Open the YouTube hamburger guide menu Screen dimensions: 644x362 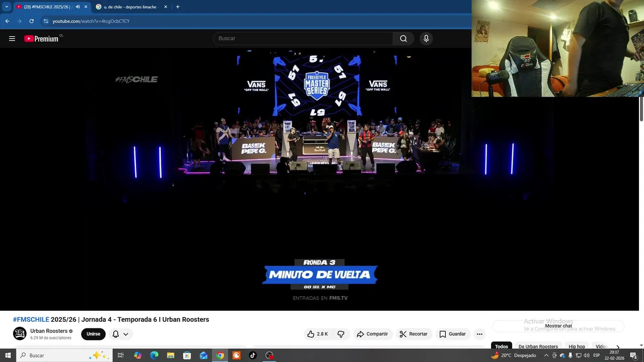(12, 39)
